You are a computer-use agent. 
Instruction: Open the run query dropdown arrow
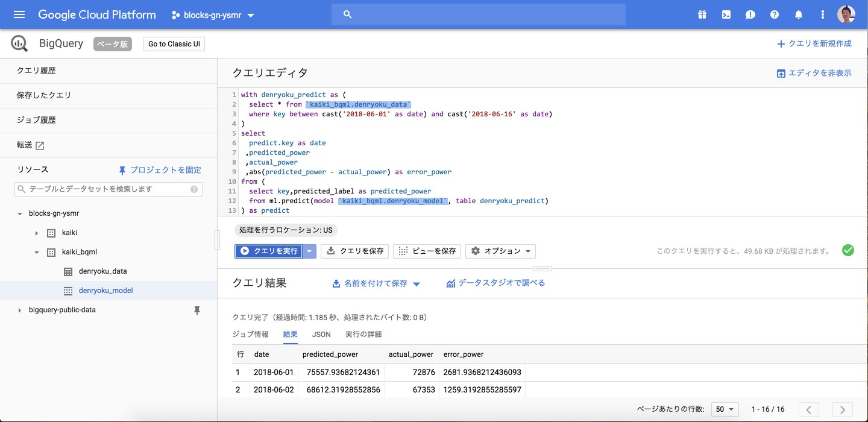(309, 251)
